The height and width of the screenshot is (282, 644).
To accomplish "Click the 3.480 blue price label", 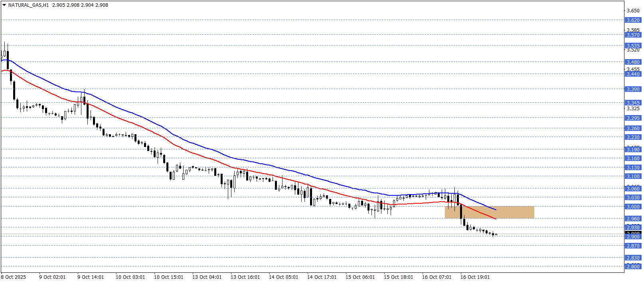I will (633, 62).
